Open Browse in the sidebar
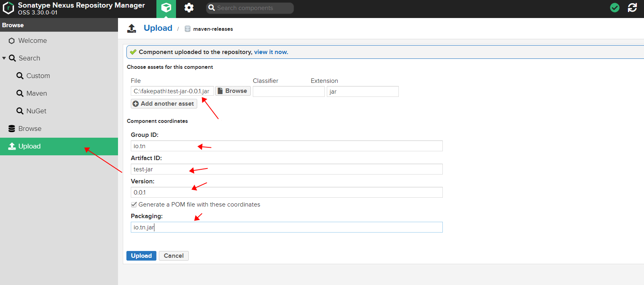Screen dimensions: 644x285 click(x=59, y=129)
